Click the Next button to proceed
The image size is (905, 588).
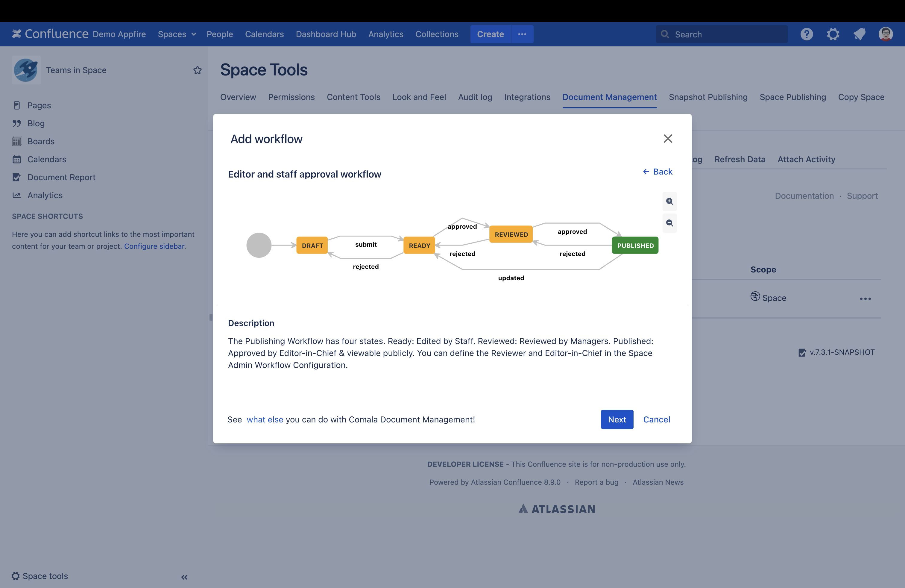(617, 419)
